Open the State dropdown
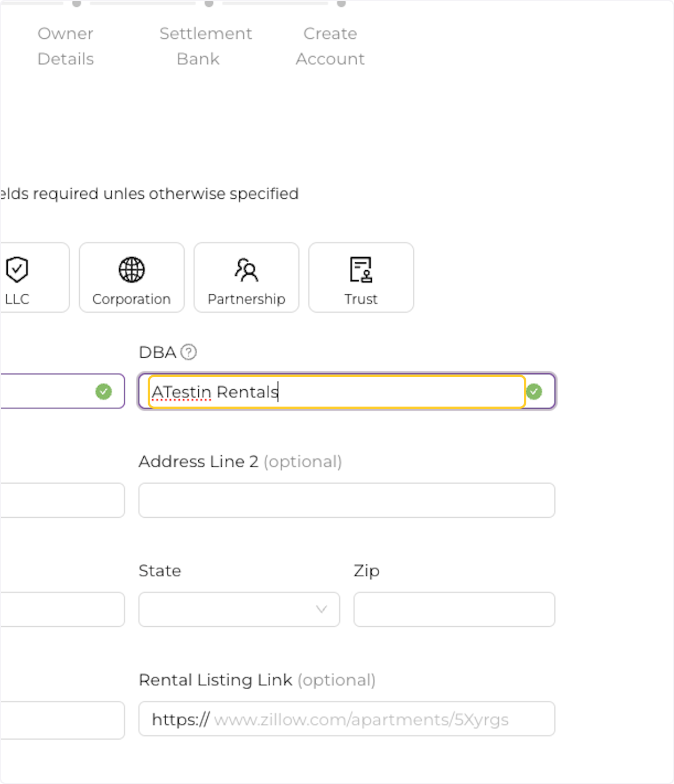This screenshot has height=784, width=674. [239, 609]
